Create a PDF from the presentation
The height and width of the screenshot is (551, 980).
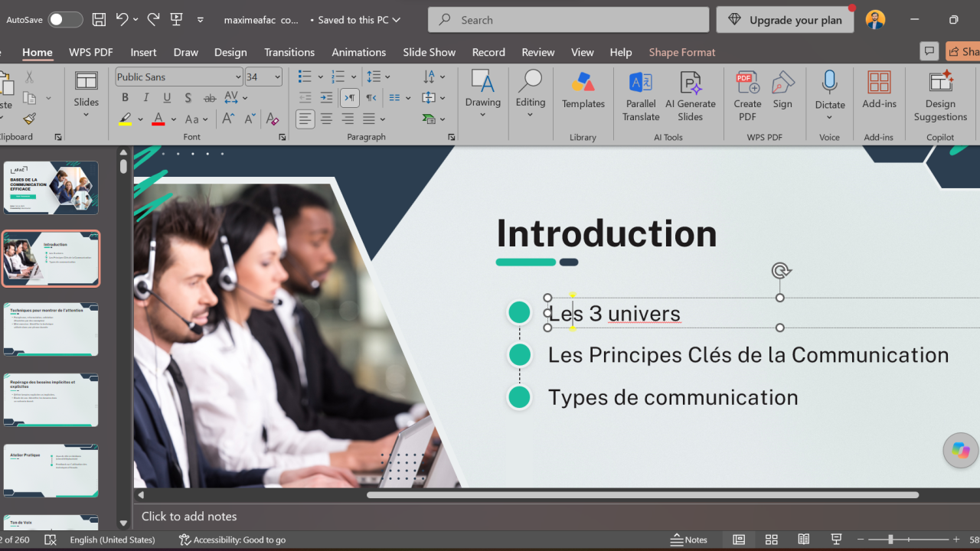747,96
